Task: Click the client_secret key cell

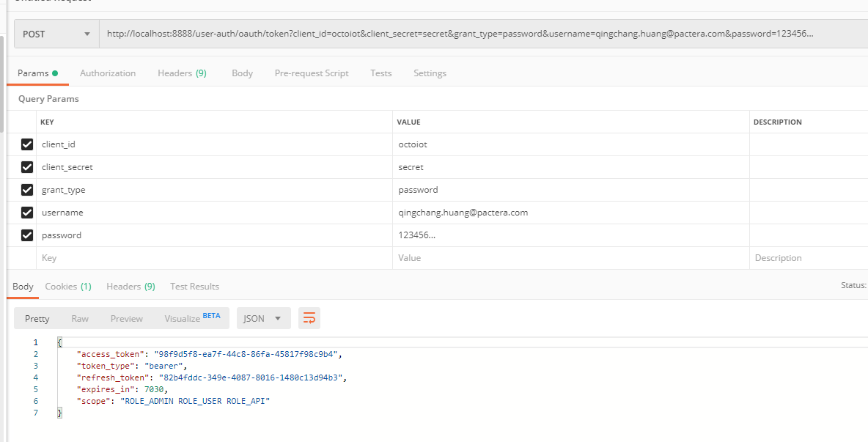Action: (214, 167)
